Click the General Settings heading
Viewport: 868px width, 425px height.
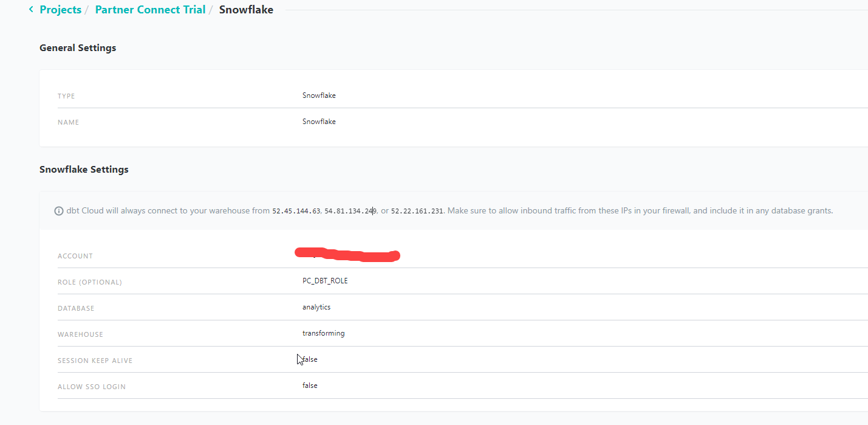click(78, 47)
